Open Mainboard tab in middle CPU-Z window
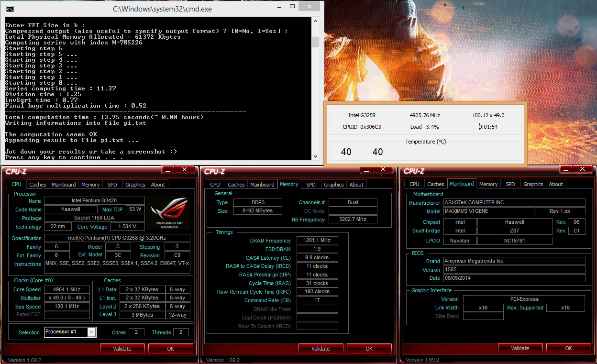The width and height of the screenshot is (597, 364). pos(262,185)
